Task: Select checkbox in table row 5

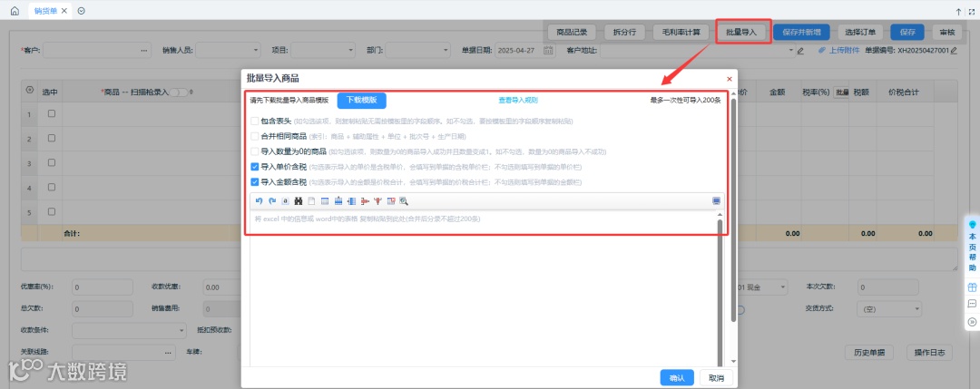Action: tap(52, 211)
